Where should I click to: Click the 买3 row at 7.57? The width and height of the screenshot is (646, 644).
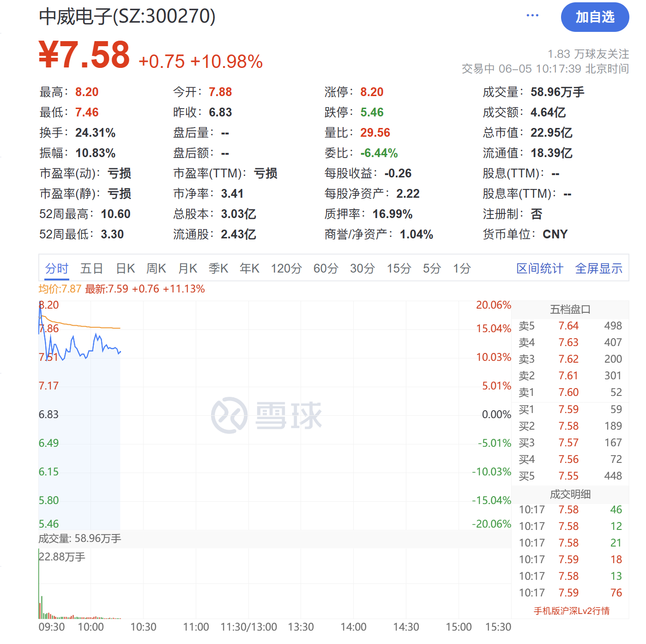coord(570,443)
